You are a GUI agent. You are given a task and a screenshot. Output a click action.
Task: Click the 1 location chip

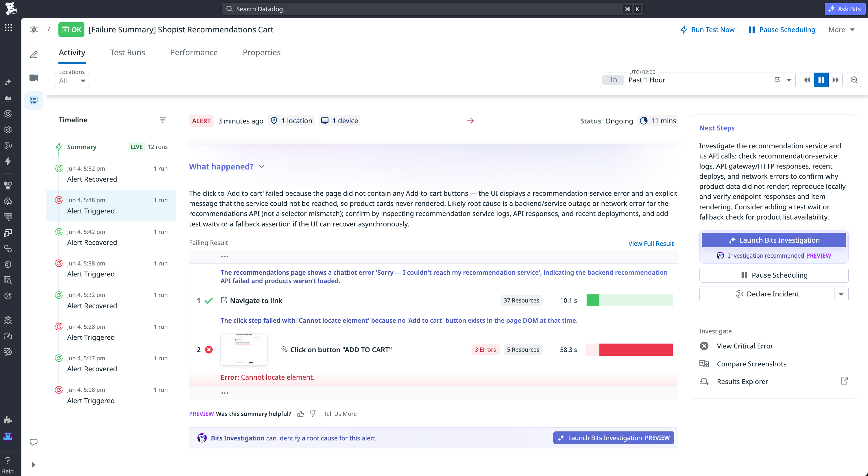[291, 121]
